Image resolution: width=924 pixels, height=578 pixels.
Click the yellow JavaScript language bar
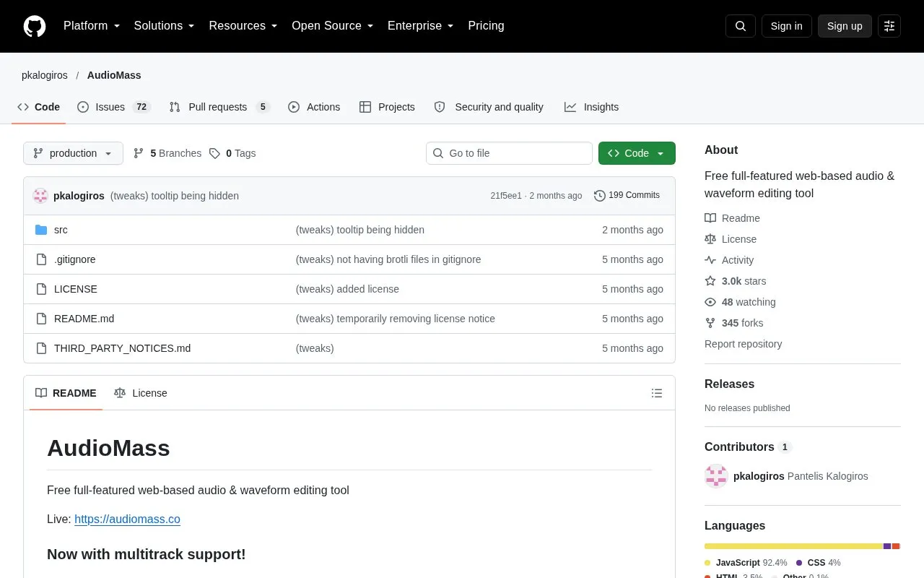pos(793,546)
